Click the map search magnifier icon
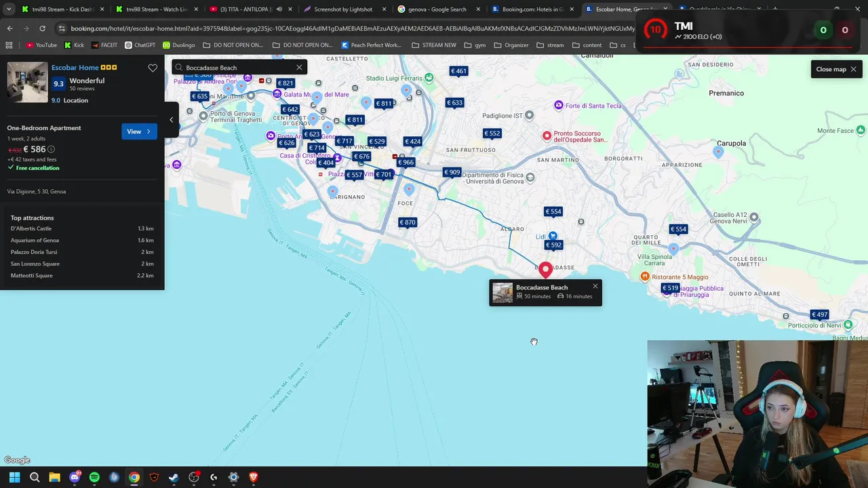The image size is (868, 488). 179,67
